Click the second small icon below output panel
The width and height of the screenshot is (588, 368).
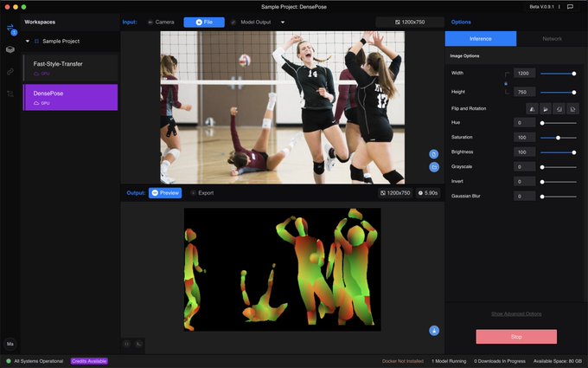[138, 344]
